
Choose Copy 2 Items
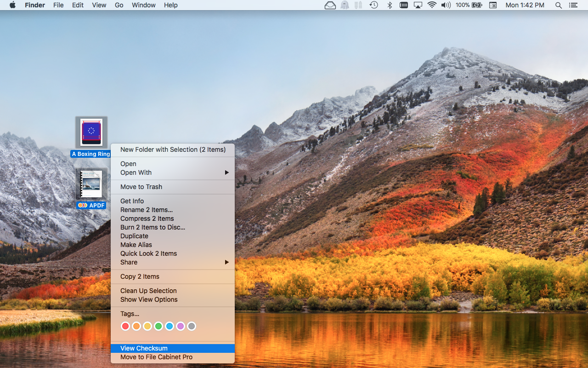[173, 276]
